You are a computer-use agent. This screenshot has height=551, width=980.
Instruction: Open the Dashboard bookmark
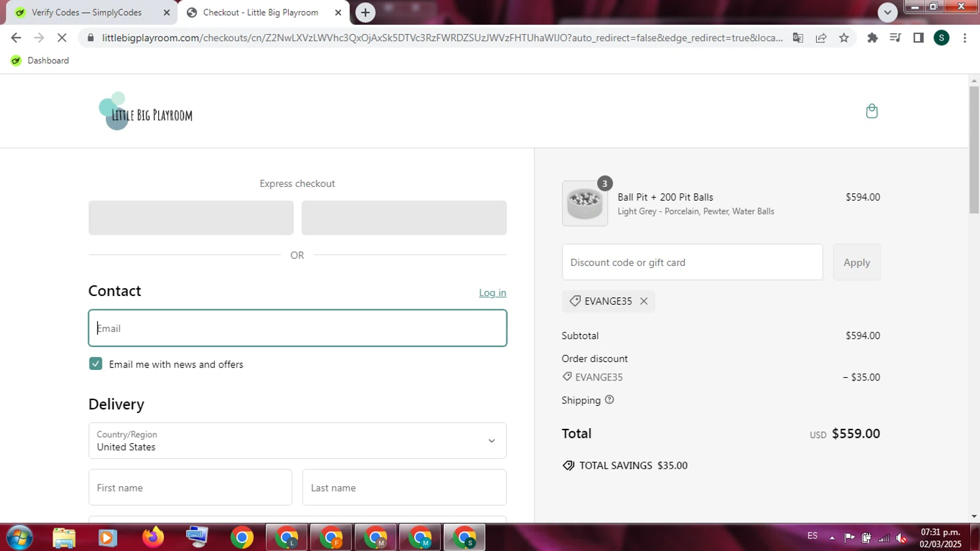40,60
